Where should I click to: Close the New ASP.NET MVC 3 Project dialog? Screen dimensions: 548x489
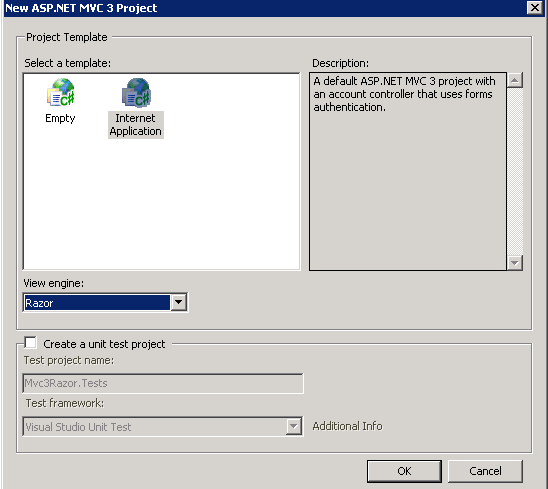tap(535, 7)
